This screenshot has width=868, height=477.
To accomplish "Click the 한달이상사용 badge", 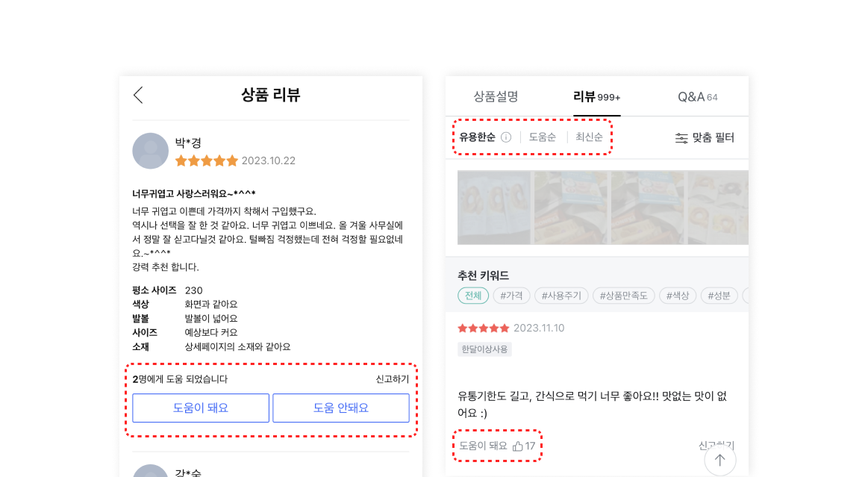I will pos(485,349).
